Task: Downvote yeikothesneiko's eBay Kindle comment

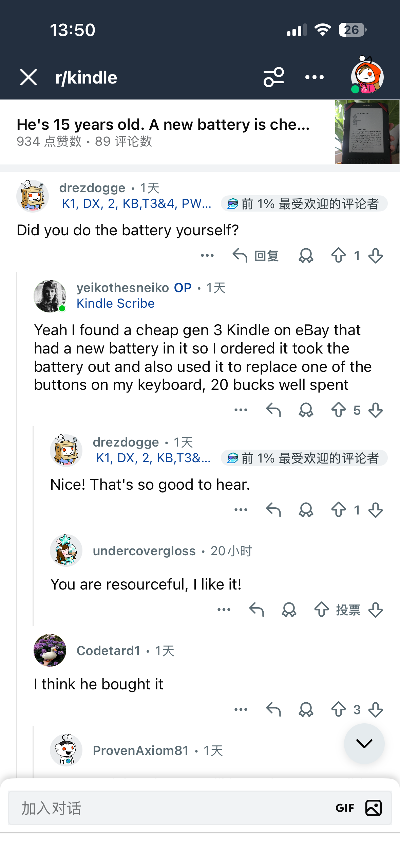Action: [376, 410]
